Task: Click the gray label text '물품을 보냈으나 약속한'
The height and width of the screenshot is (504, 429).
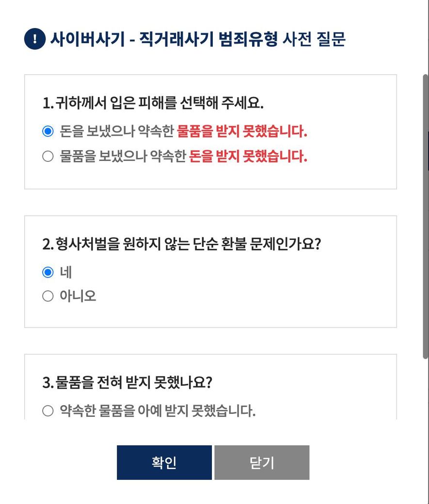Action: click(x=123, y=157)
